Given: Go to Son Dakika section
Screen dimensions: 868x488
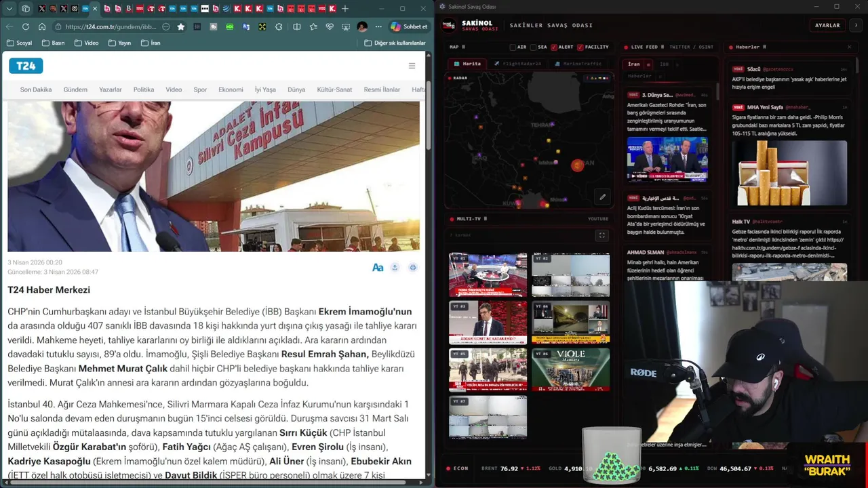Looking at the screenshot, I should pos(36,89).
